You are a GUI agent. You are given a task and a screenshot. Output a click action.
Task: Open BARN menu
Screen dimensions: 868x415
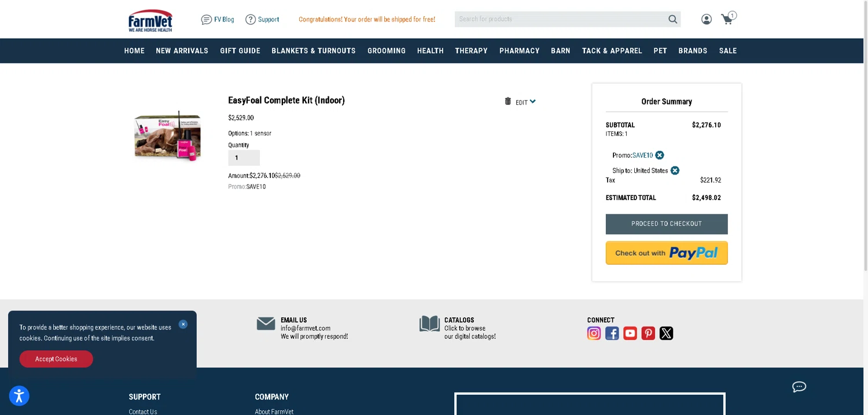click(561, 51)
